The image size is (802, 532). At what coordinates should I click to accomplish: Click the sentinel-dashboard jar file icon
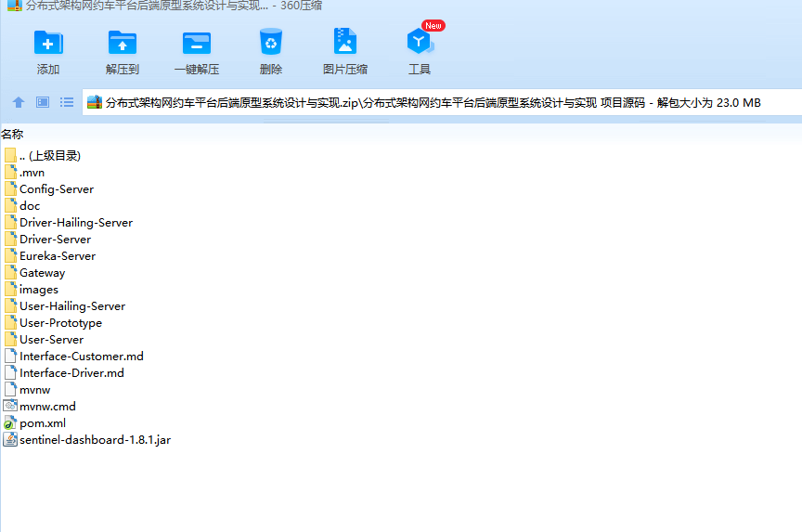pos(10,439)
